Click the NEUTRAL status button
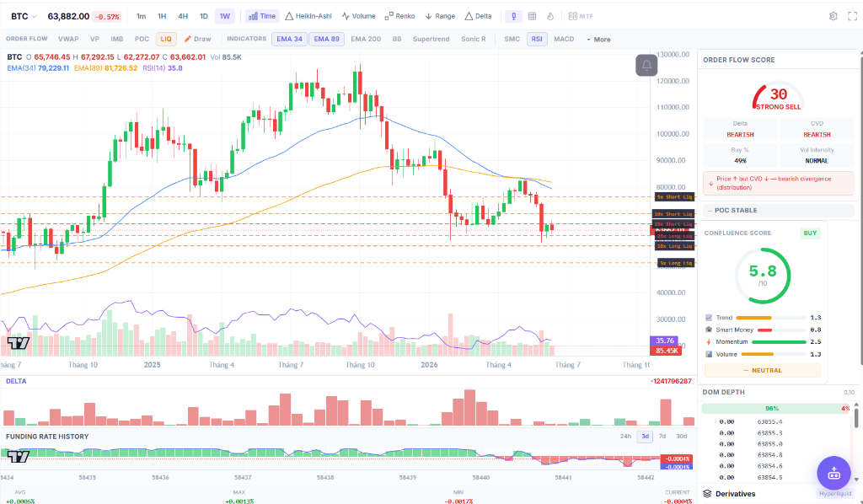This screenshot has height=504, width=863. tap(763, 370)
